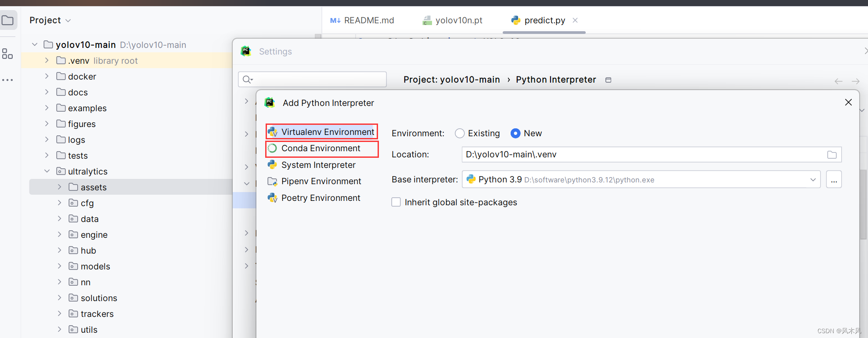Select Conda Environment in the list
The height and width of the screenshot is (338, 868).
tap(321, 149)
